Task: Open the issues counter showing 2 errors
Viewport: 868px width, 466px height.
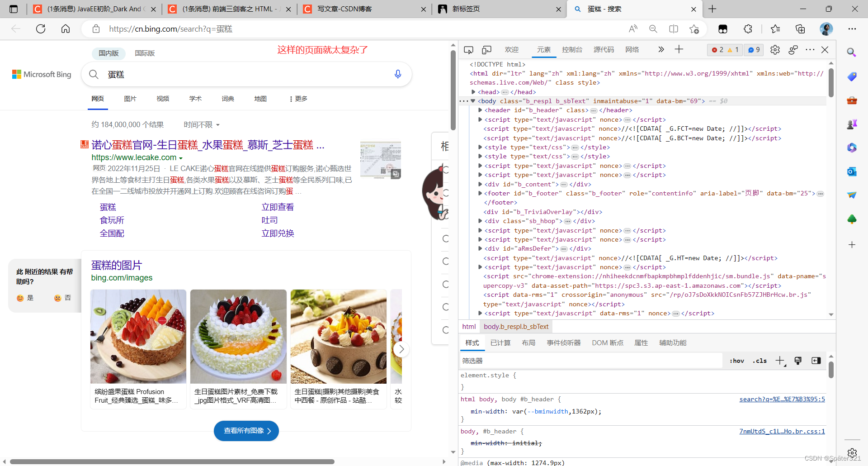Action: pyautogui.click(x=721, y=50)
